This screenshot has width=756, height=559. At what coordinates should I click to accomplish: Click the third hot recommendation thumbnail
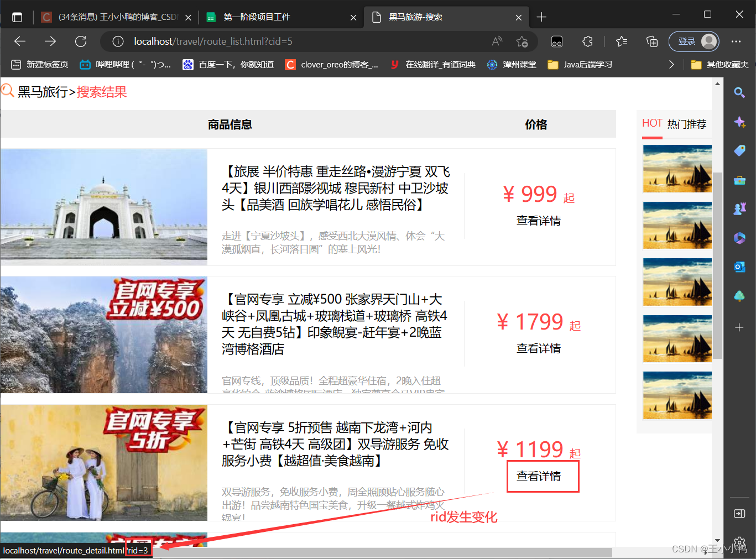point(677,282)
